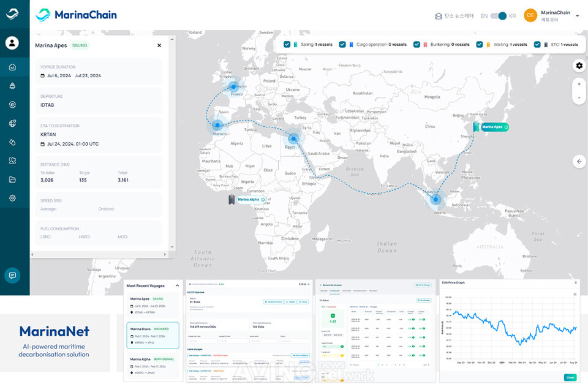Collapse the map side panel arrow

coord(579,161)
